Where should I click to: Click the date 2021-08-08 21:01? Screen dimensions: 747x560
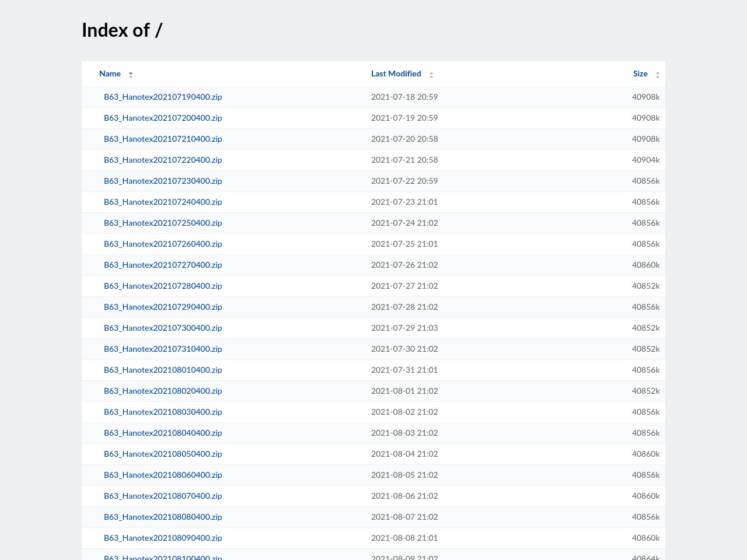click(x=404, y=538)
